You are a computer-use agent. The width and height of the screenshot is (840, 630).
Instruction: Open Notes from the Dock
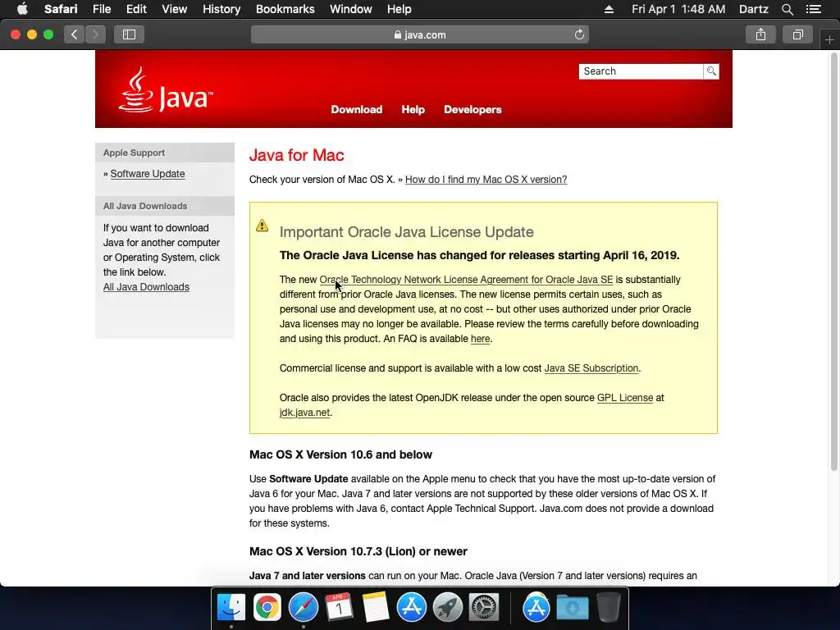coord(375,608)
